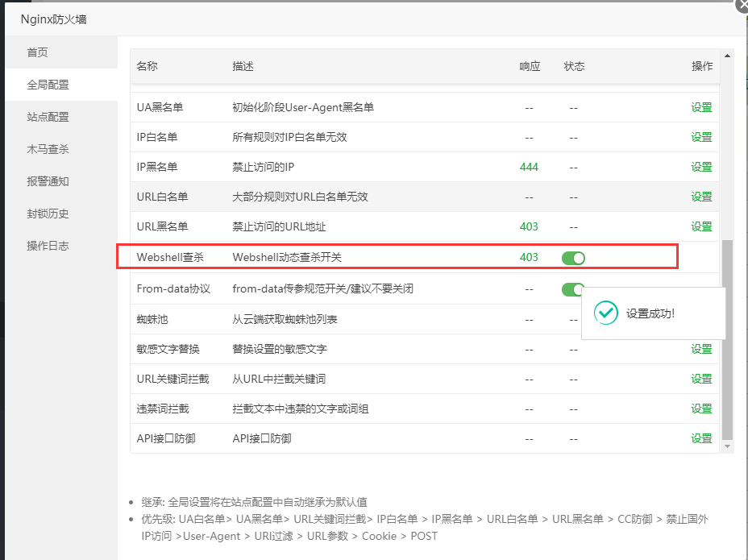Toggle the From-data协议 switch

pos(572,289)
